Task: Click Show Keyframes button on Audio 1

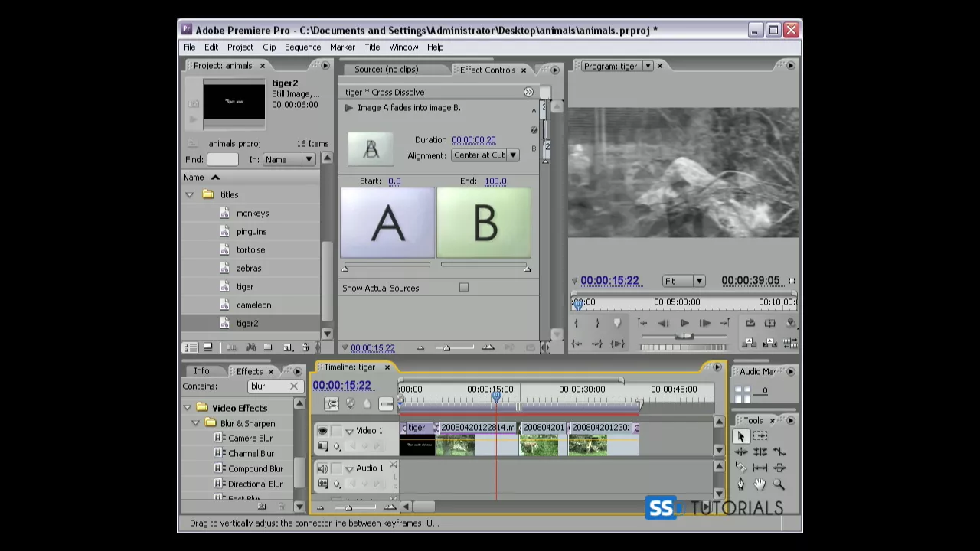Action: pos(337,484)
